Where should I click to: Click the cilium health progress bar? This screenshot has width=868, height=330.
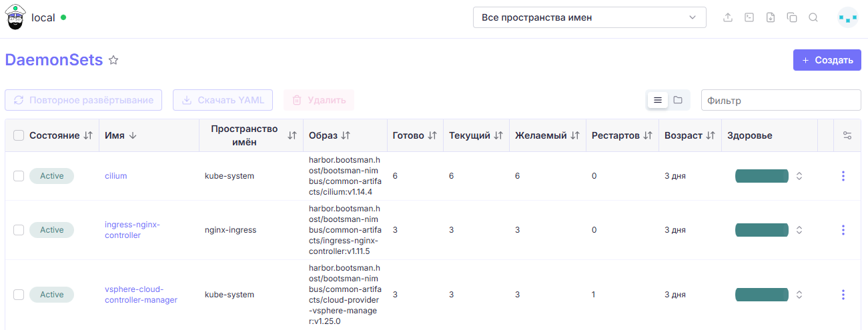(x=762, y=176)
